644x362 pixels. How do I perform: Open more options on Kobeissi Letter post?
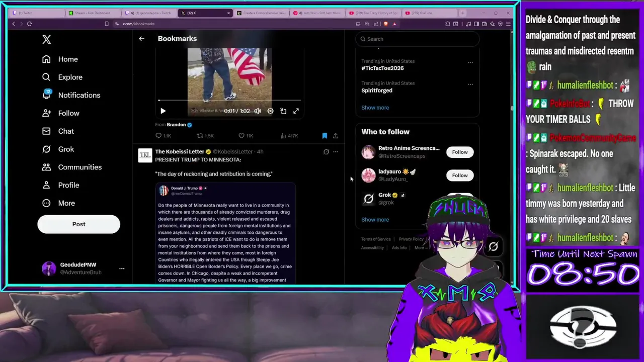(x=336, y=152)
